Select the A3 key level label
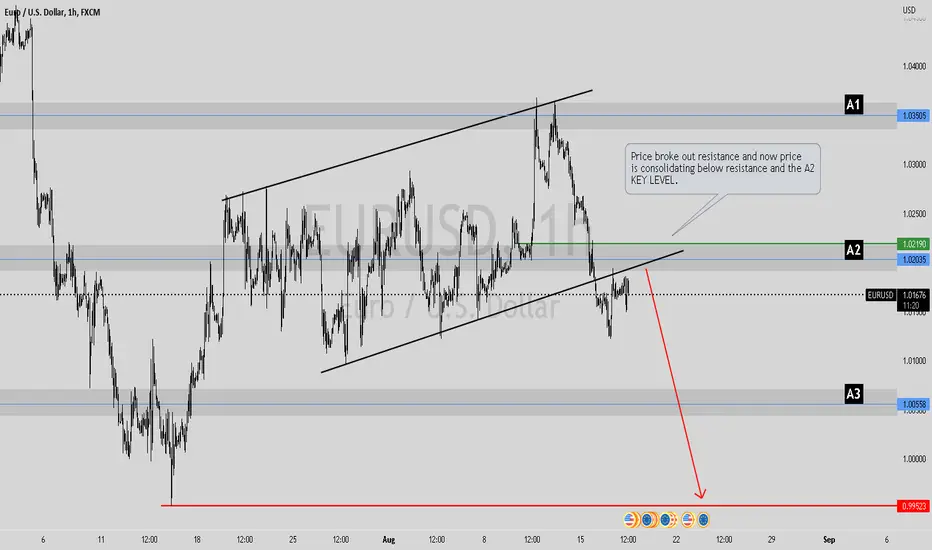 (853, 394)
